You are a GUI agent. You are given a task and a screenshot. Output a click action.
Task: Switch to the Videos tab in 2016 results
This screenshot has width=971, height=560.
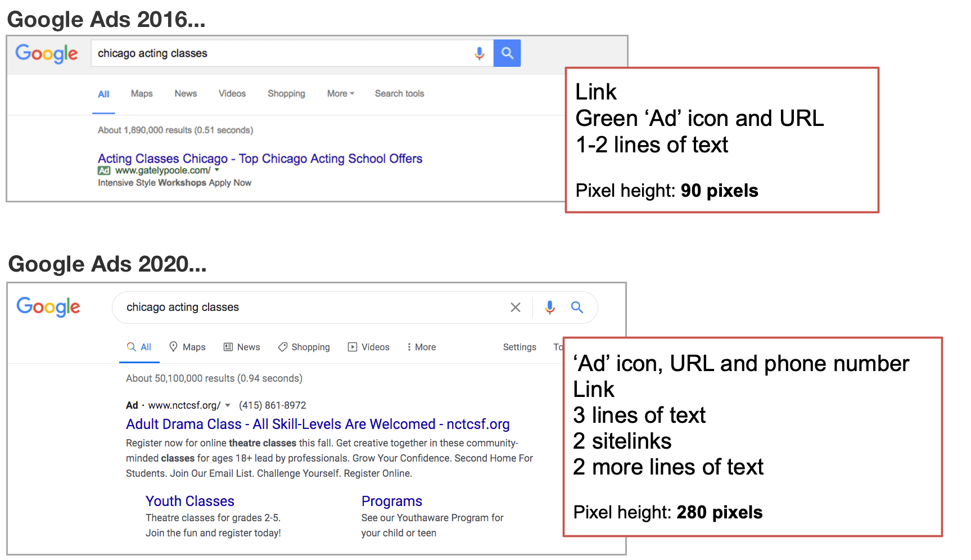[x=232, y=93]
